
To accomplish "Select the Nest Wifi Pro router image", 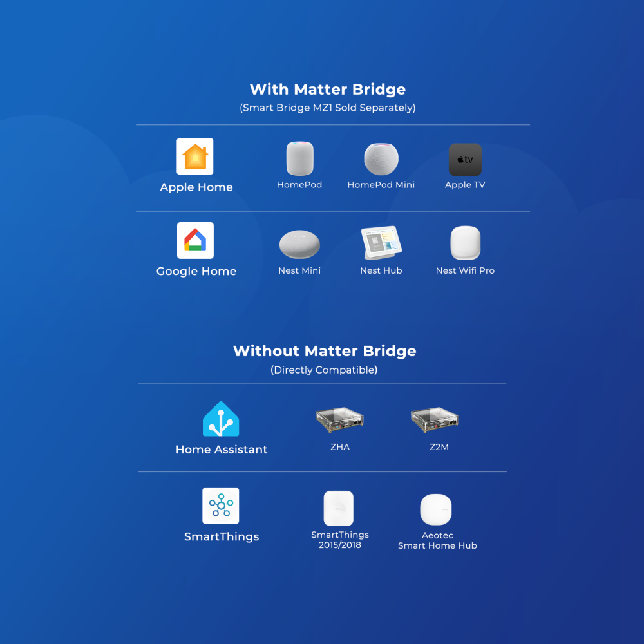I will (x=465, y=243).
